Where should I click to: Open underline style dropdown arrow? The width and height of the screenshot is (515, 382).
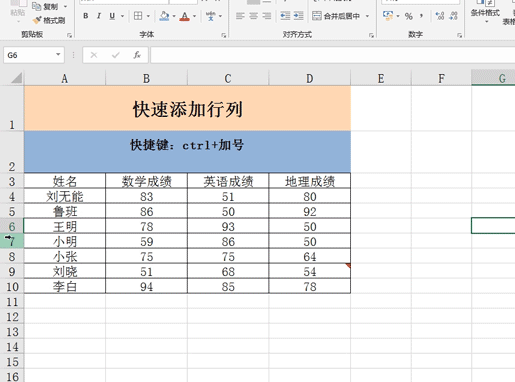coord(122,16)
